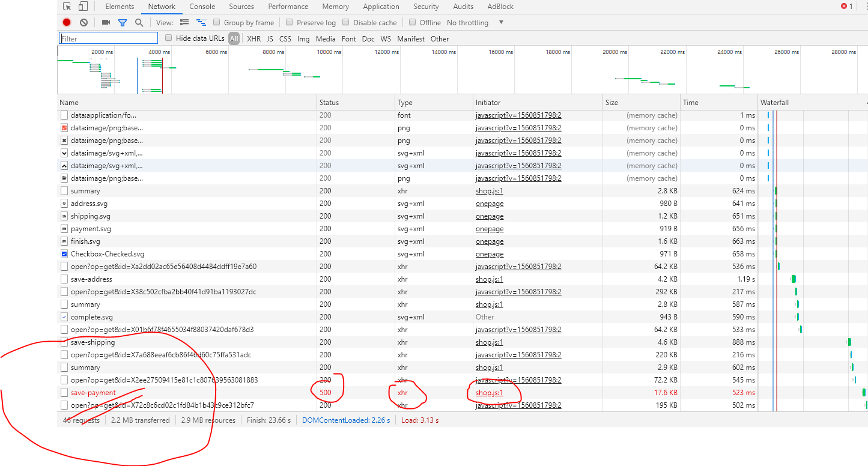Click the shipping.svg file icon
Viewport: 868px width, 466px height.
[x=64, y=216]
